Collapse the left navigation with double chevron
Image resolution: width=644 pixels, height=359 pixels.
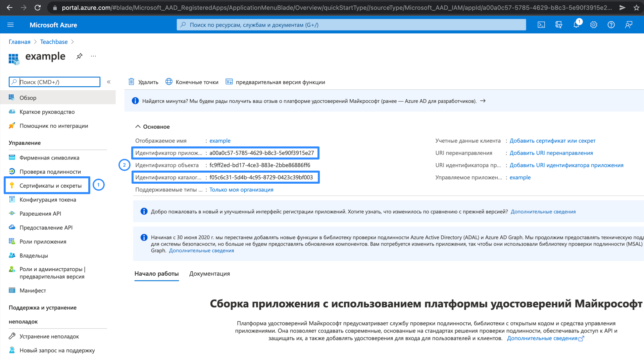coord(109,82)
